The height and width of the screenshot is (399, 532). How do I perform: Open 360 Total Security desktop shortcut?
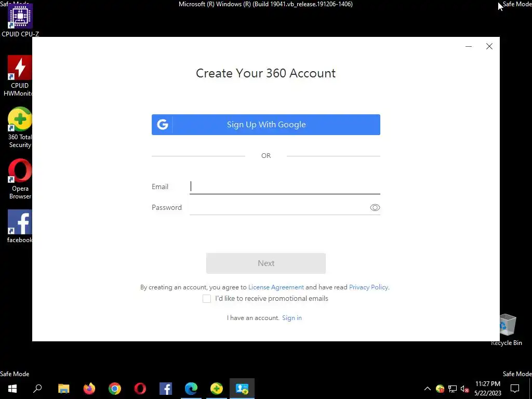coord(20,128)
